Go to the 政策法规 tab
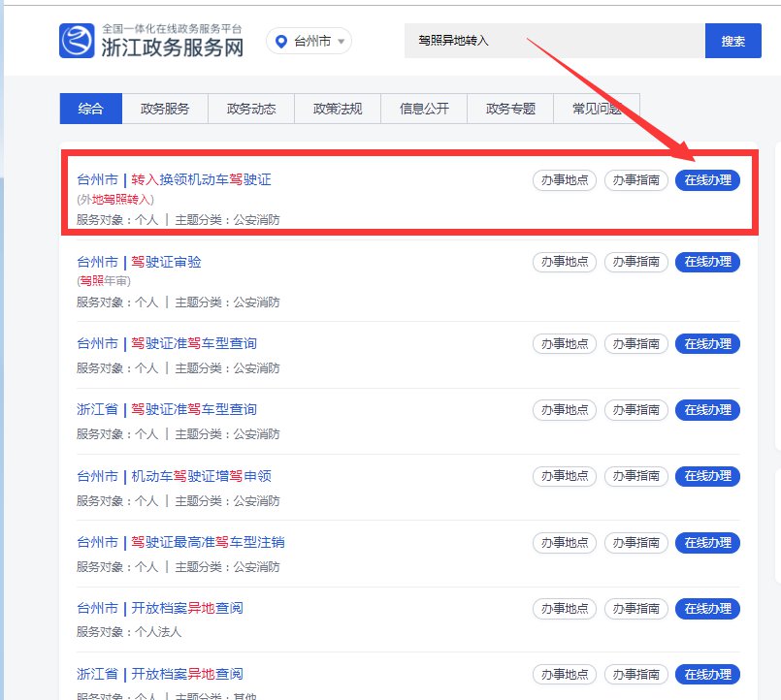The height and width of the screenshot is (700, 781). point(337,109)
